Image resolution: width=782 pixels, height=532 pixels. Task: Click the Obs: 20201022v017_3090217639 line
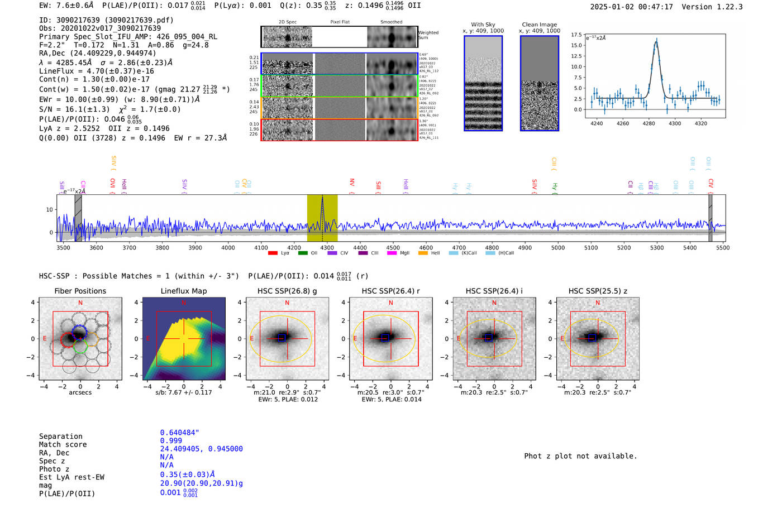click(x=100, y=28)
